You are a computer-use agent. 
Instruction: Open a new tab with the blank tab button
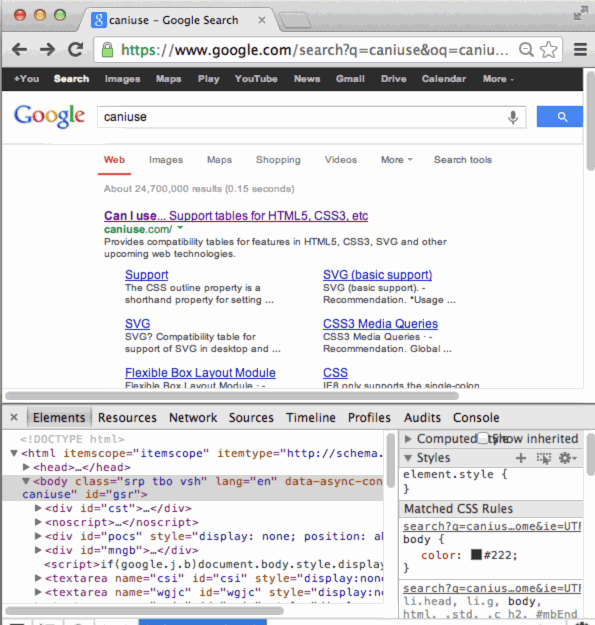click(x=295, y=20)
